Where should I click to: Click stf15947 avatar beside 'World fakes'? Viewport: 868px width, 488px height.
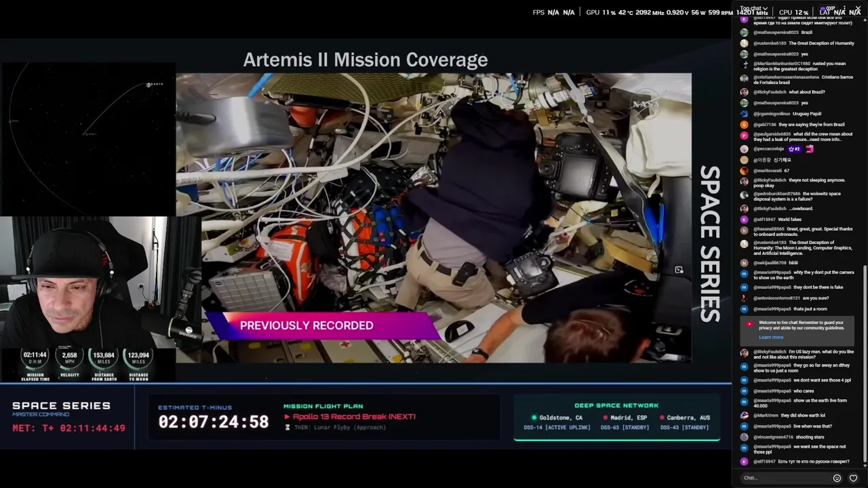coord(745,220)
